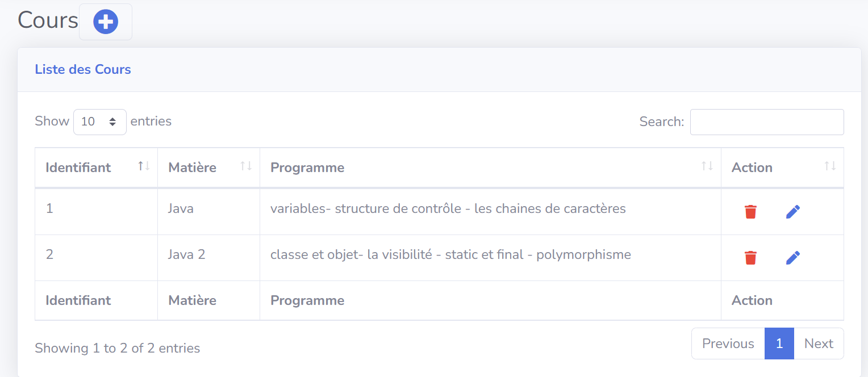Delete the Java course using the trash icon
868x377 pixels.
pos(750,211)
